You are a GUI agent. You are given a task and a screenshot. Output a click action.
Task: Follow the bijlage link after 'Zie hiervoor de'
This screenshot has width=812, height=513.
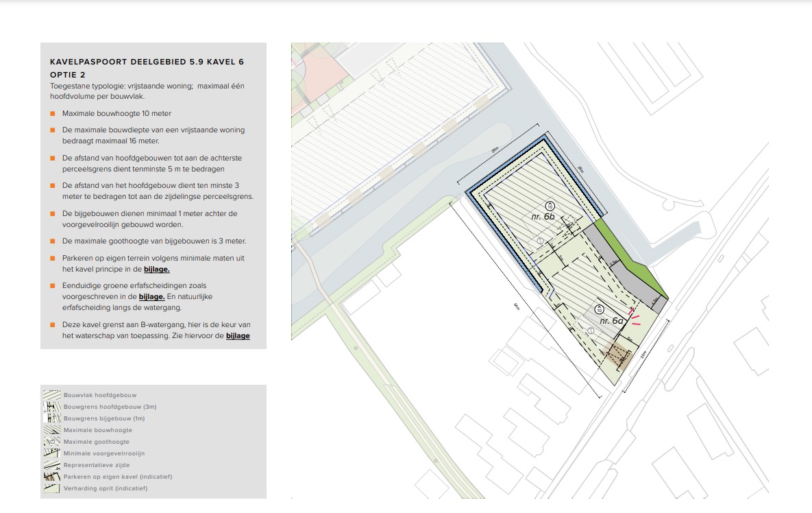(237, 336)
